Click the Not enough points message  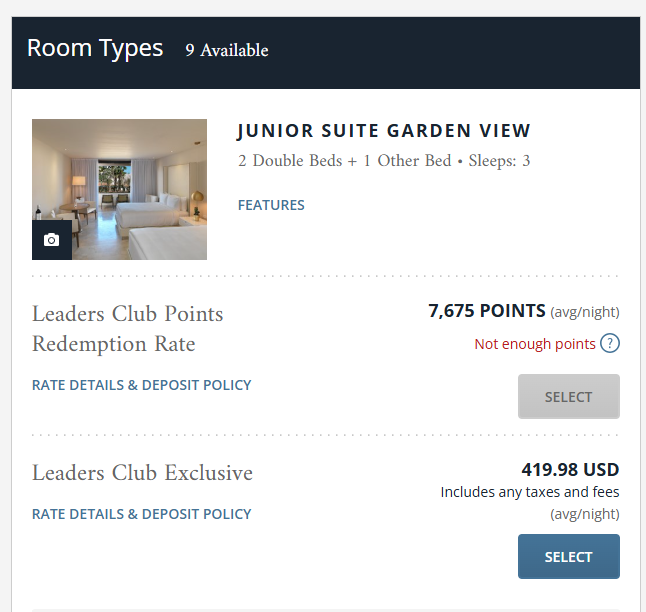(x=535, y=344)
